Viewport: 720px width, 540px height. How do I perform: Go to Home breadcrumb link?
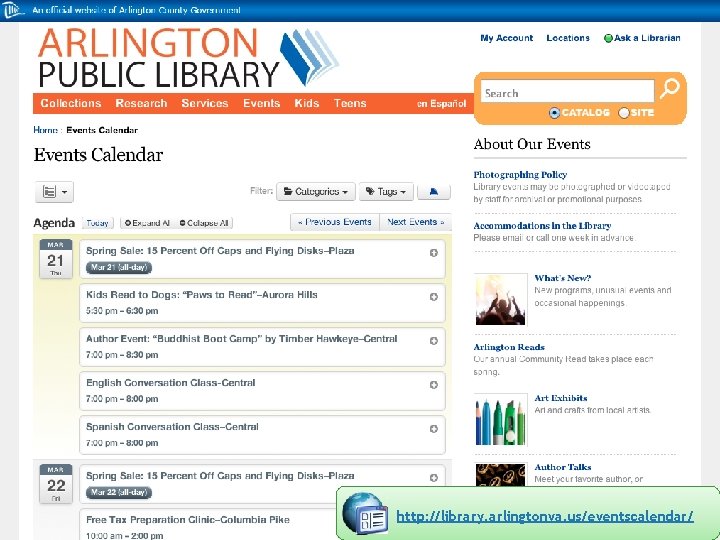(x=45, y=130)
